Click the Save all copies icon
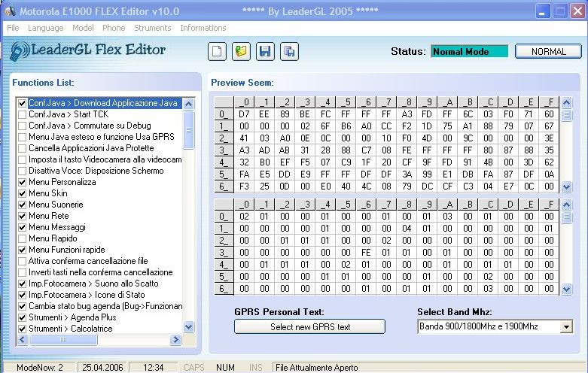 pos(289,51)
